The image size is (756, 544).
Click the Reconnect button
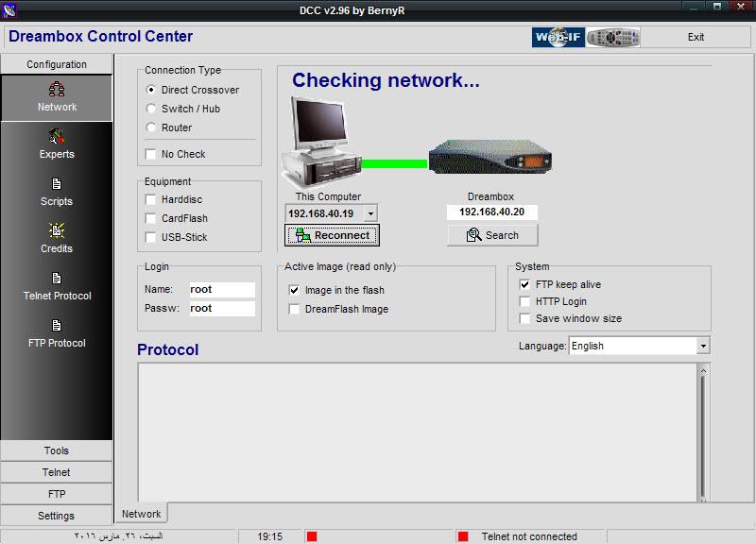click(332, 235)
